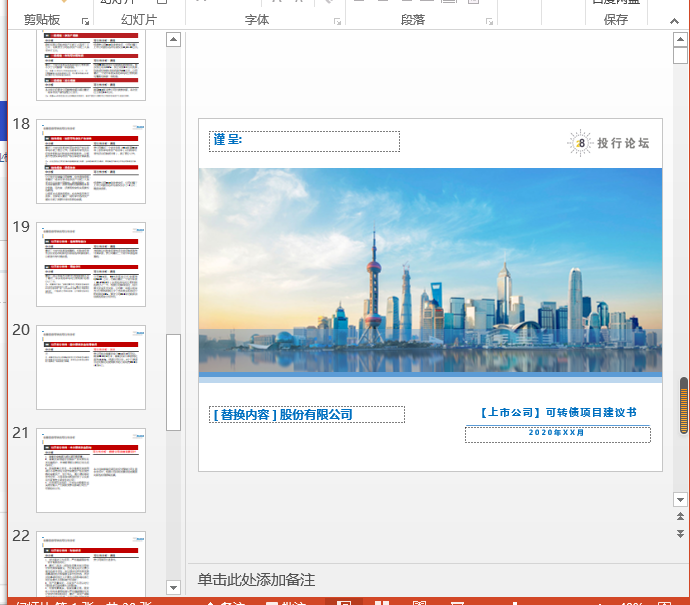Click the thumbnail pane scrollbar handle
The width and height of the screenshot is (690, 605).
tap(173, 380)
